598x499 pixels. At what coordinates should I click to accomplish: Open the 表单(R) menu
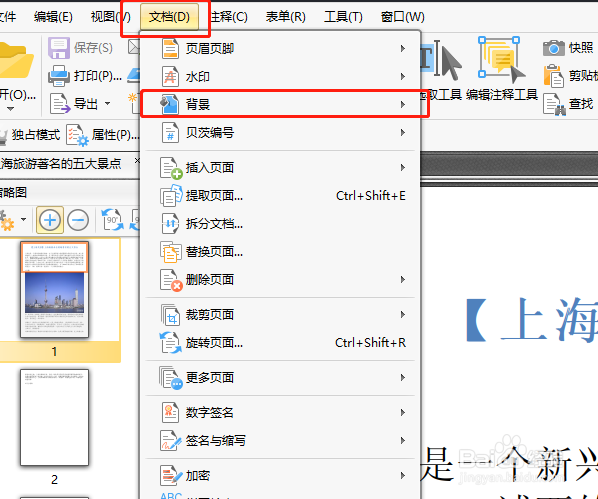[286, 17]
